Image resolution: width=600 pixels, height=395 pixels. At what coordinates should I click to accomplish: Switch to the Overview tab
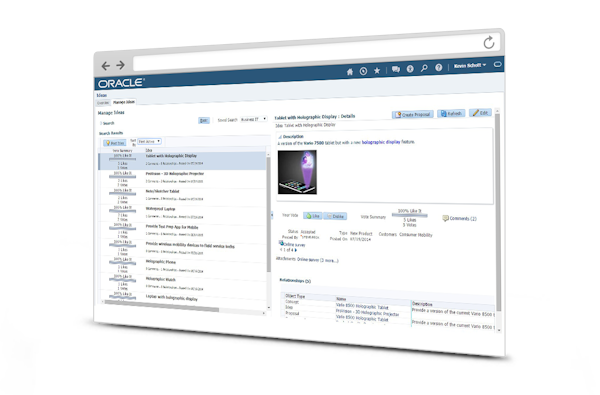[x=103, y=103]
